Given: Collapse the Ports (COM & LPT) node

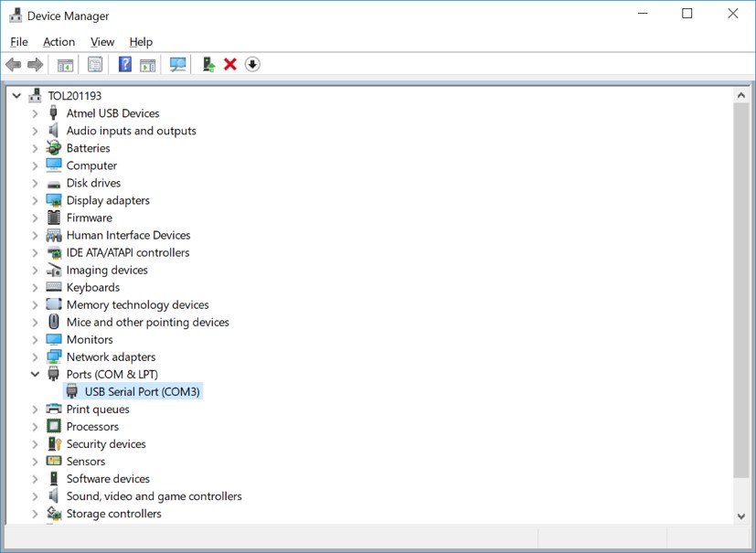Looking at the screenshot, I should pos(35,374).
